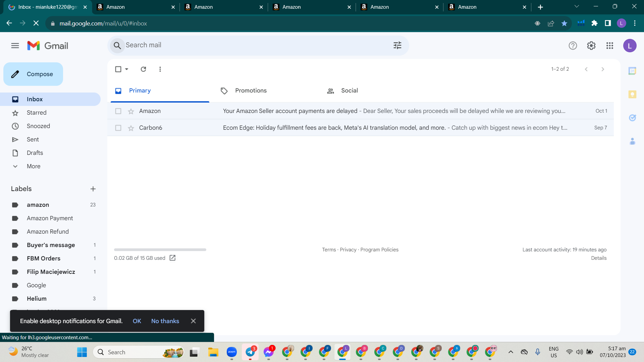Image resolution: width=644 pixels, height=362 pixels.
Task: Click No thanks on notification prompt
Action: (x=165, y=321)
